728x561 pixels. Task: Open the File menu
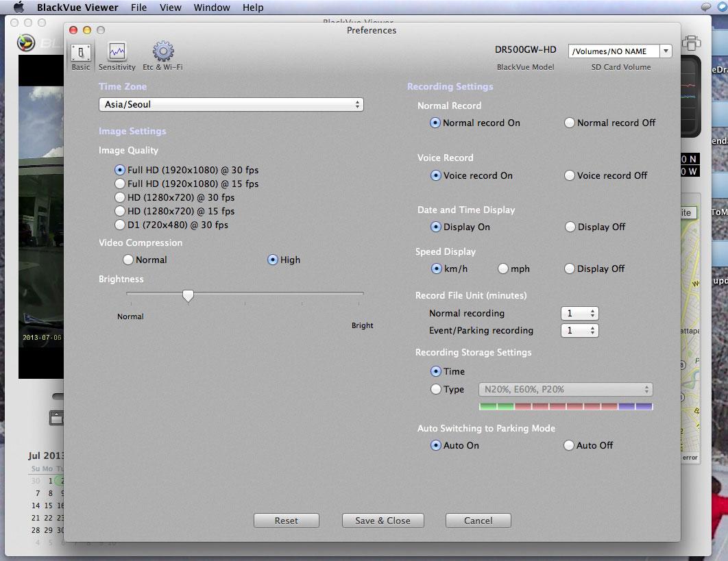coord(139,8)
